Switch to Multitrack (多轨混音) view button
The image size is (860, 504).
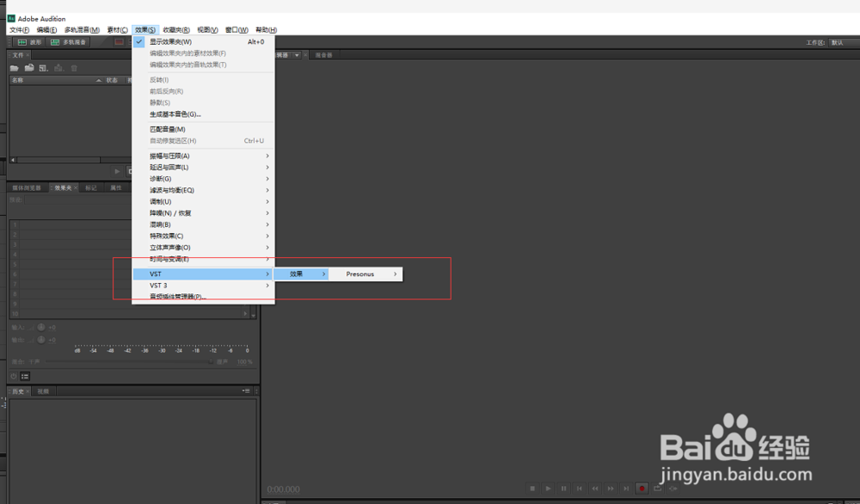(69, 42)
